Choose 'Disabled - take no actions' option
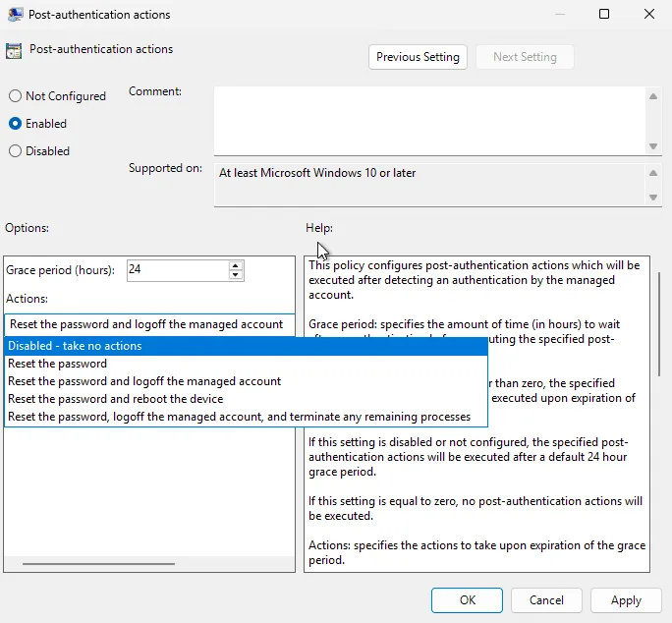Viewport: 672px width, 623px height. (x=246, y=346)
